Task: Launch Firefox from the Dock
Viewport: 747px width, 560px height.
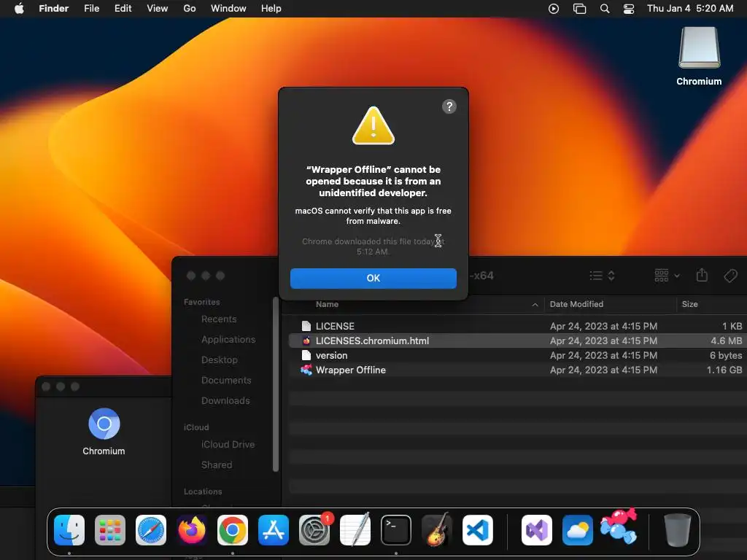Action: point(192,530)
